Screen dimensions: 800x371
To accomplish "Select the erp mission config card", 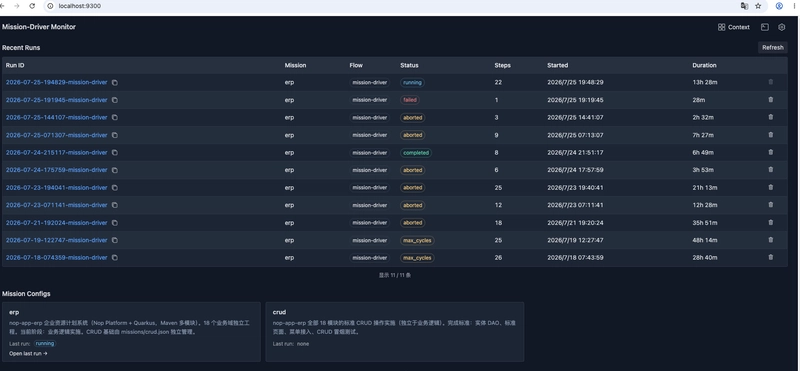I will pyautogui.click(x=131, y=332).
